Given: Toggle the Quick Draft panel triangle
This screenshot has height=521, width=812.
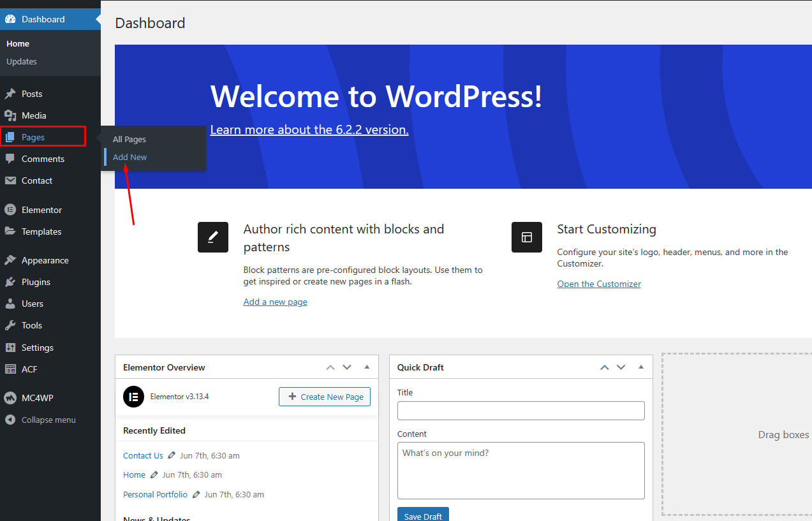Looking at the screenshot, I should point(641,367).
